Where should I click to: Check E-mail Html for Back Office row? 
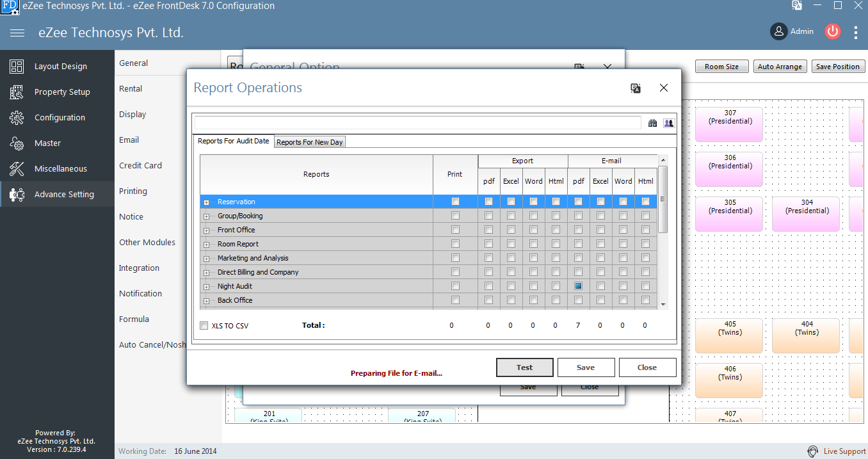[x=645, y=300]
